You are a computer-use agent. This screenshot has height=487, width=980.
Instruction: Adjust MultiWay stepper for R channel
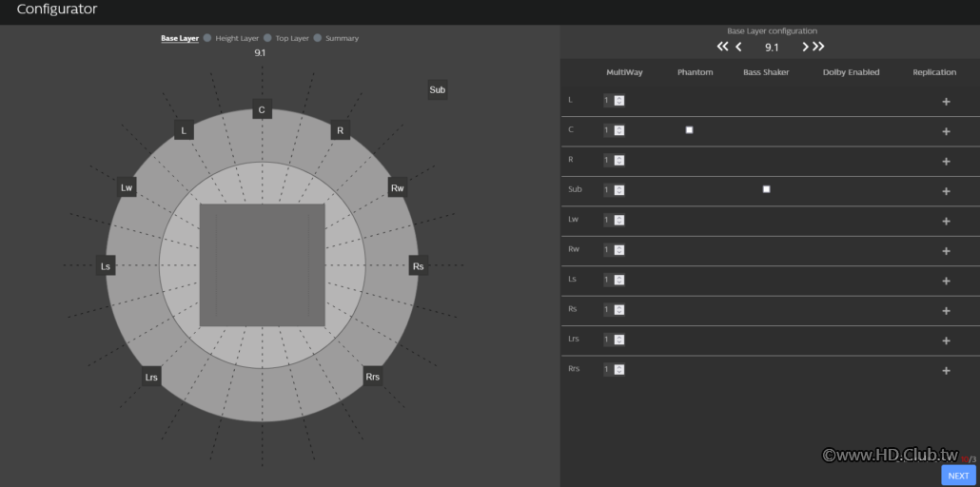[618, 161]
